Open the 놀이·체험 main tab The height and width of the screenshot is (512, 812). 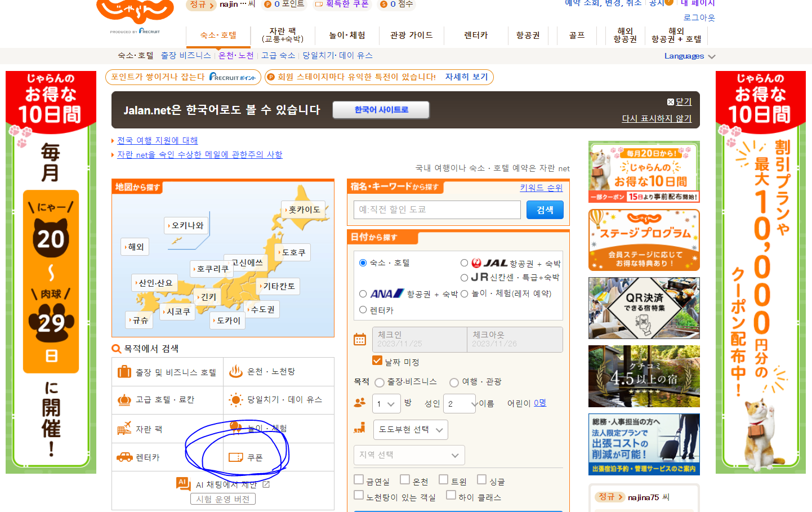[x=347, y=35]
